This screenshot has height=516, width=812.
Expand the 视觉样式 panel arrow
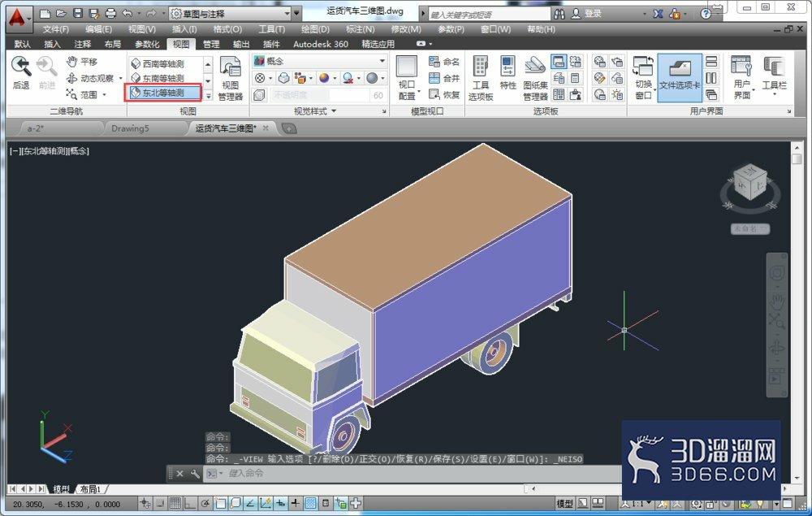coord(334,111)
